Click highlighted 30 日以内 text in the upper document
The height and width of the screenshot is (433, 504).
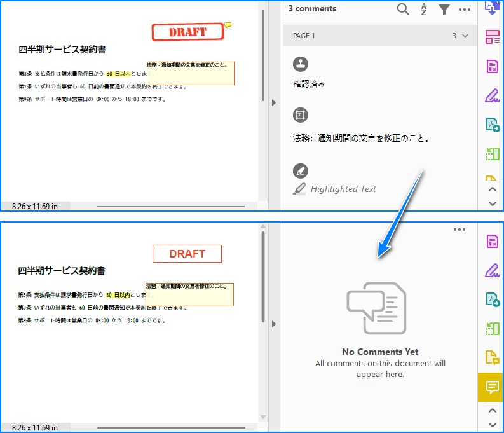pos(118,74)
